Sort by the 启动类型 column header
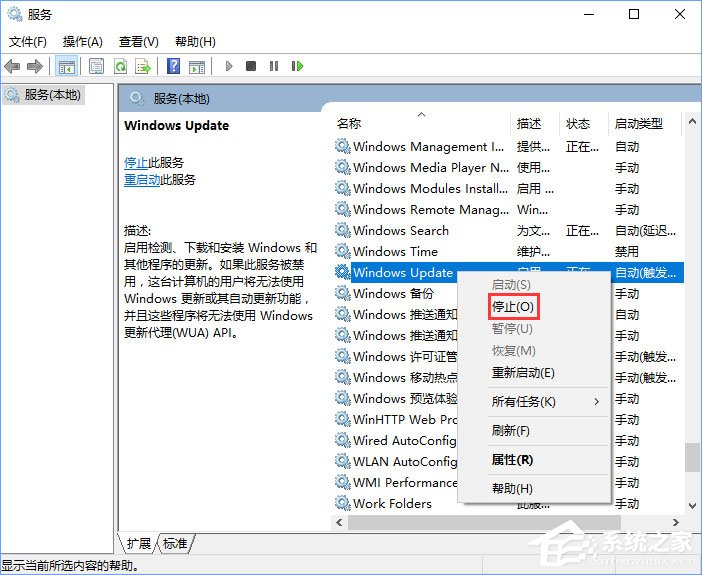Image resolution: width=702 pixels, height=575 pixels. [645, 123]
